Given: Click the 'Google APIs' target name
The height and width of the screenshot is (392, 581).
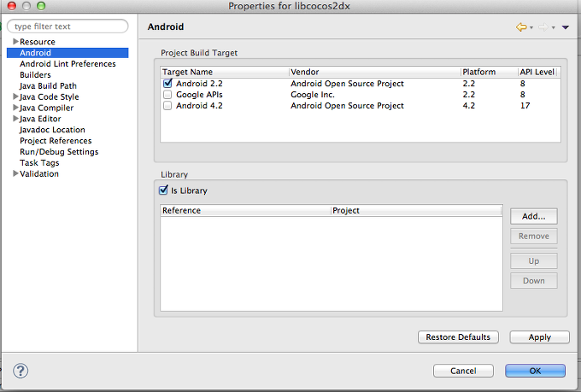Looking at the screenshot, I should pos(199,95).
